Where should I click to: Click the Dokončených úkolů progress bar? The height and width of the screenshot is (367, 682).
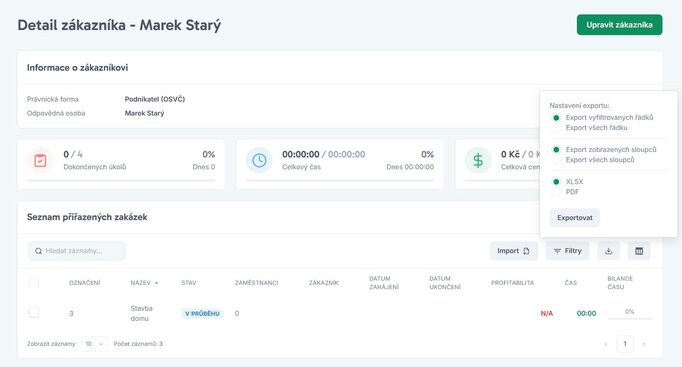121,180
